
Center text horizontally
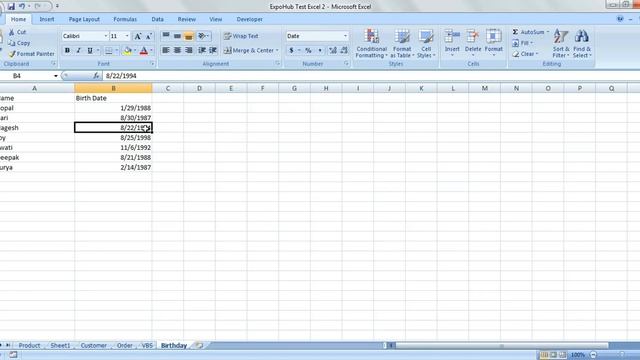[x=177, y=50]
